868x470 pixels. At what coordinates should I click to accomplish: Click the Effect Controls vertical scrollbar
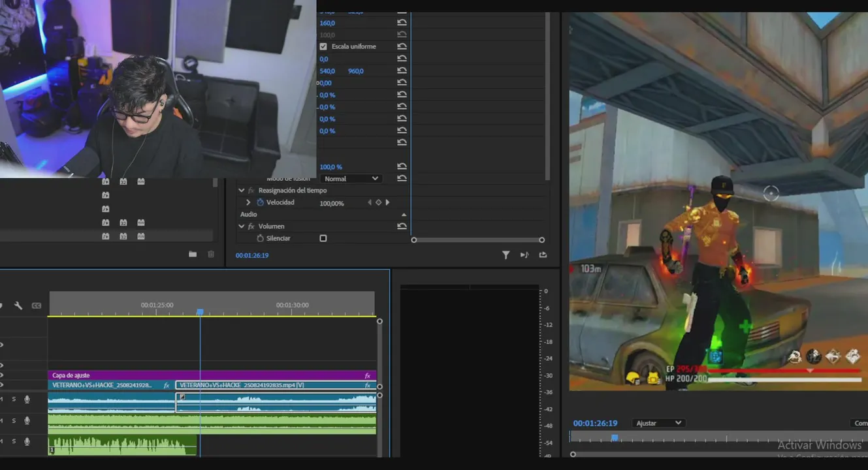click(547, 97)
